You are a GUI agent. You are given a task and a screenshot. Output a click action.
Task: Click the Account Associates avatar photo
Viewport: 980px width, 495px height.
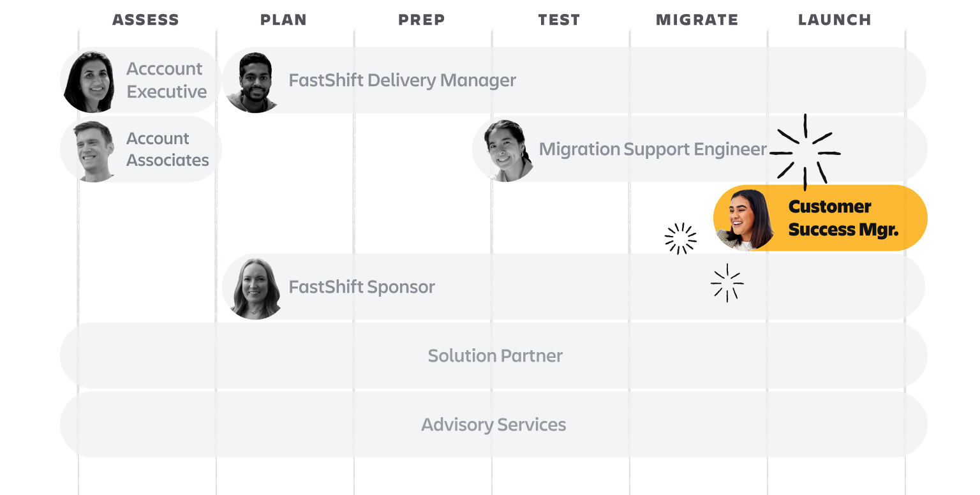point(93,151)
